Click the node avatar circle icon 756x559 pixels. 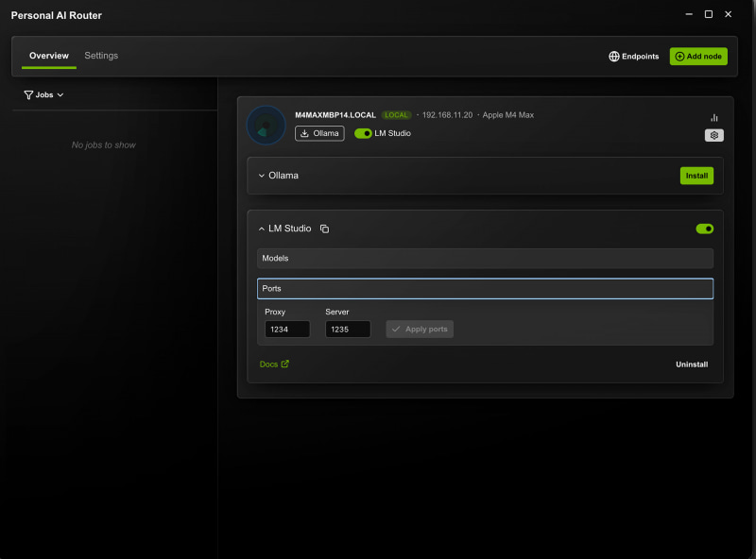point(266,126)
